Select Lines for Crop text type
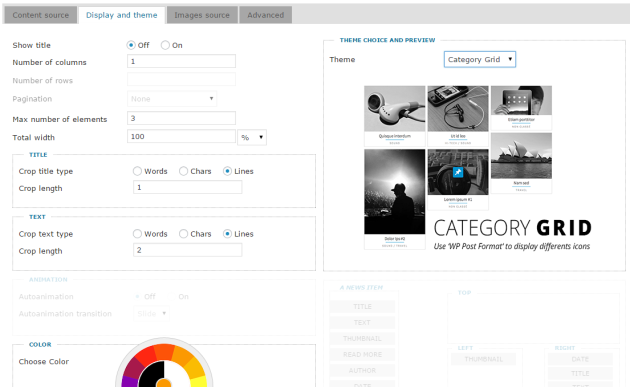This screenshot has width=630, height=387. click(227, 234)
